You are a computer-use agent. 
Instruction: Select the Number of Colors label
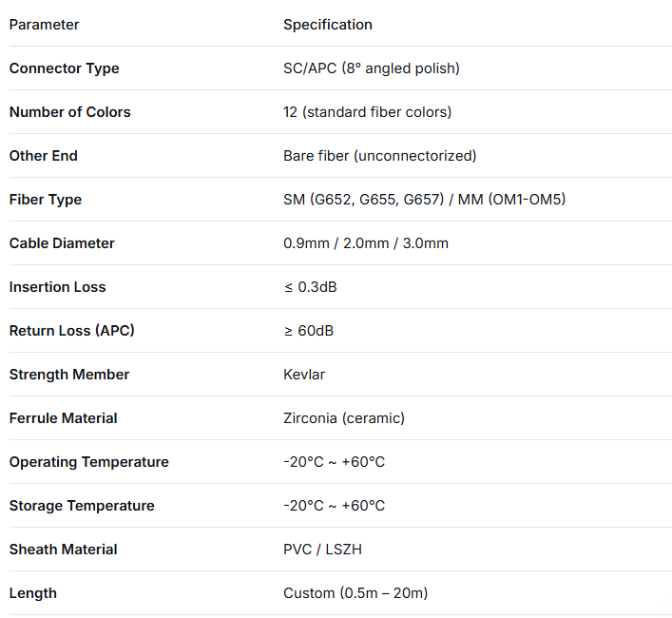point(69,112)
